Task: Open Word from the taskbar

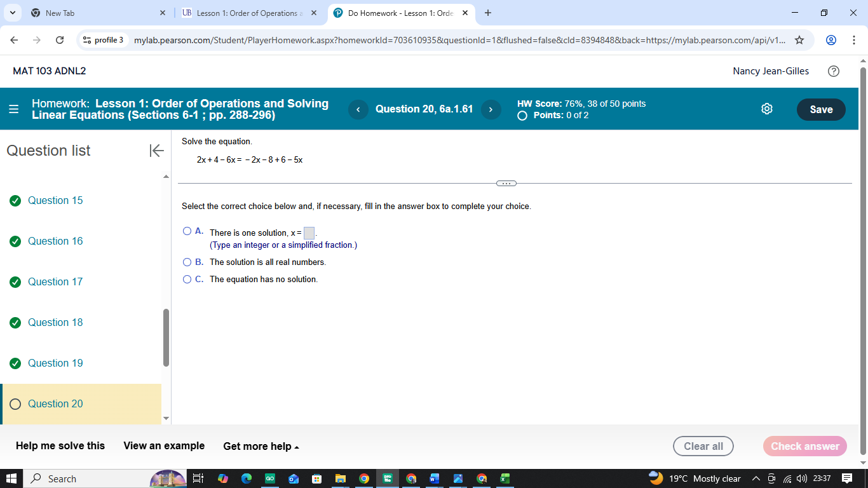Action: (435, 478)
